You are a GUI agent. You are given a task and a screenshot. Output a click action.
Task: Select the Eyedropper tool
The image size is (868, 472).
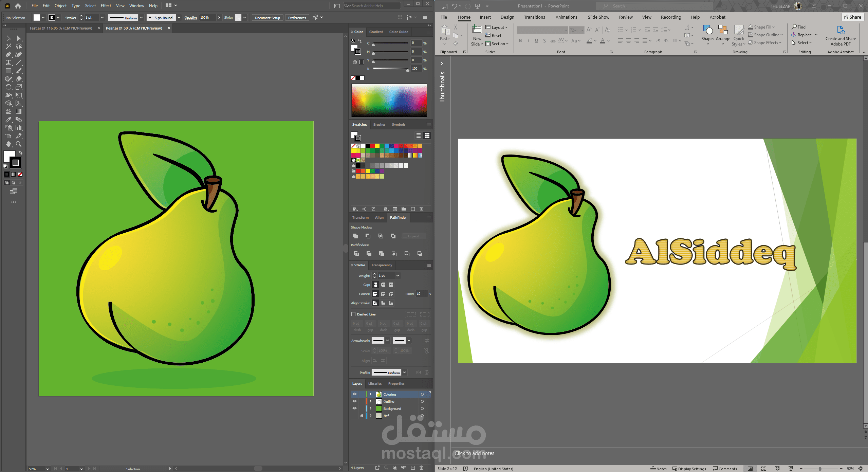click(x=8, y=120)
